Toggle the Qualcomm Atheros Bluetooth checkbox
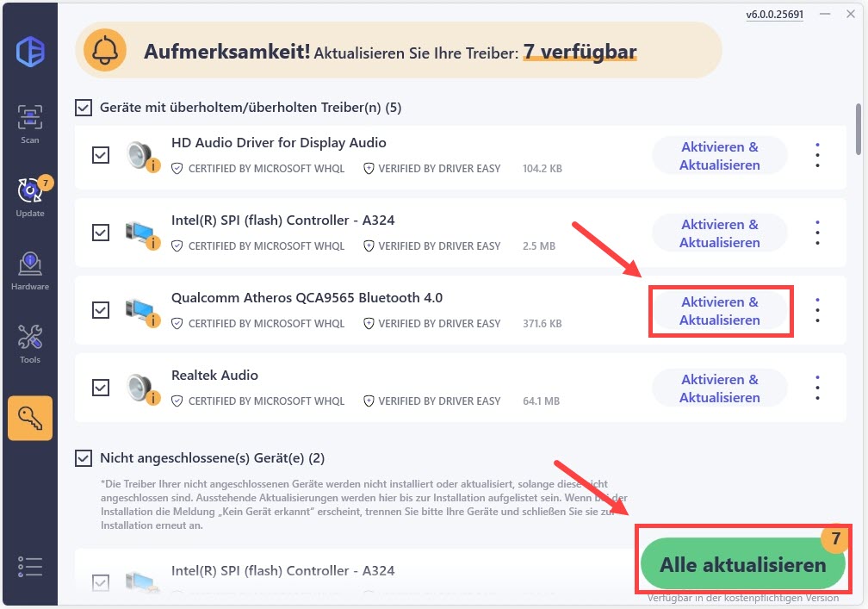This screenshot has height=609, width=868. (x=101, y=310)
